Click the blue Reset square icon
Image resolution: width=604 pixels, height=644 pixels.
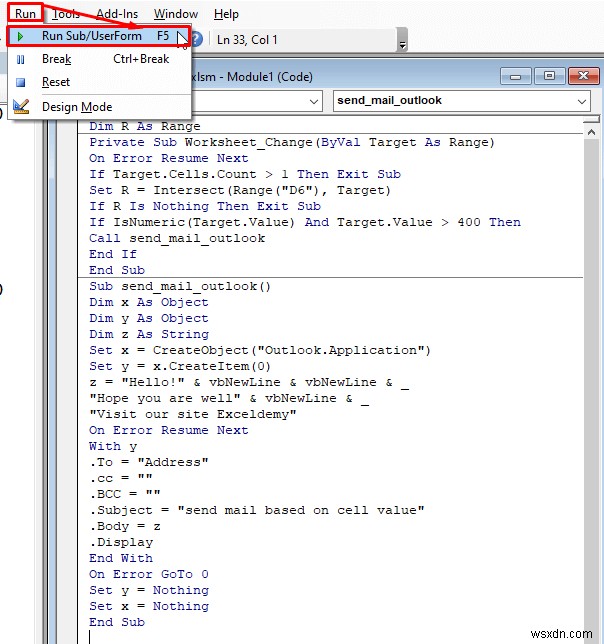coord(20,83)
